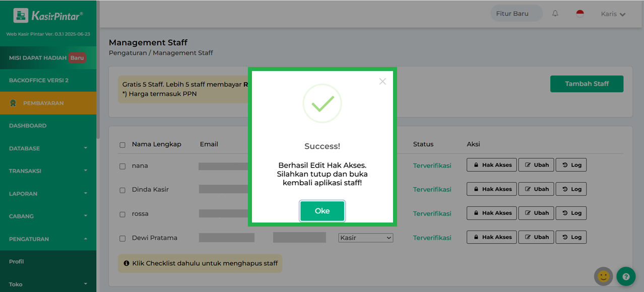
Task: Select the Dewi Pratama checkbox
Action: [122, 238]
